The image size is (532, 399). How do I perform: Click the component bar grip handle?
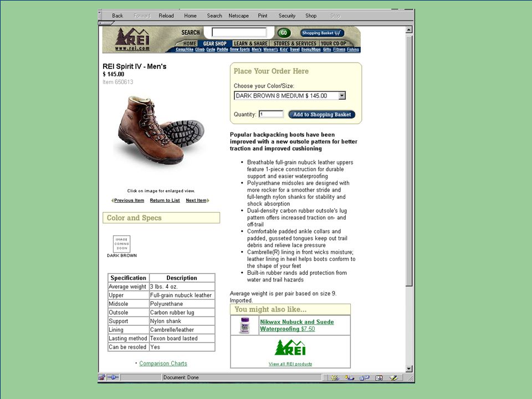coord(325,377)
